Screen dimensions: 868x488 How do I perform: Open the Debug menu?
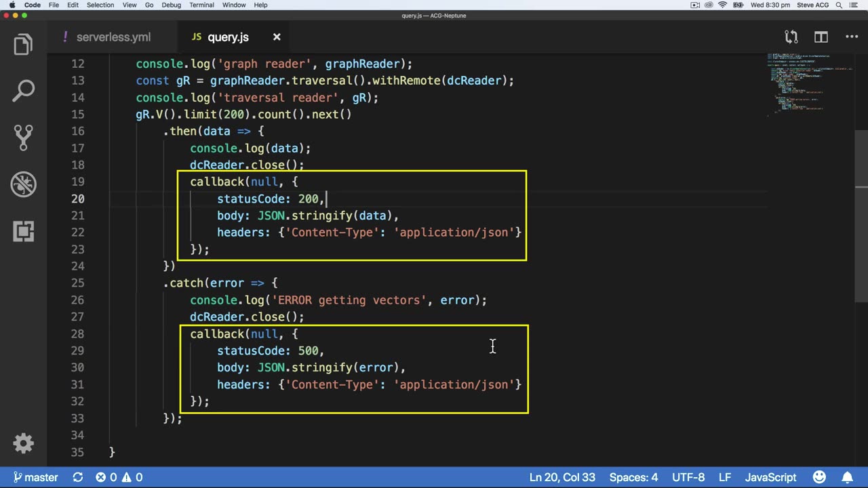172,5
